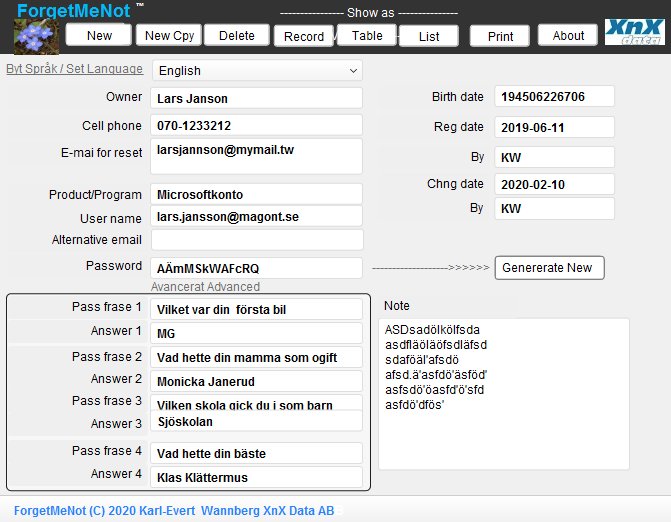This screenshot has height=522, width=671.
Task: Click the Byt Språk / Set Language link
Action: click(74, 68)
